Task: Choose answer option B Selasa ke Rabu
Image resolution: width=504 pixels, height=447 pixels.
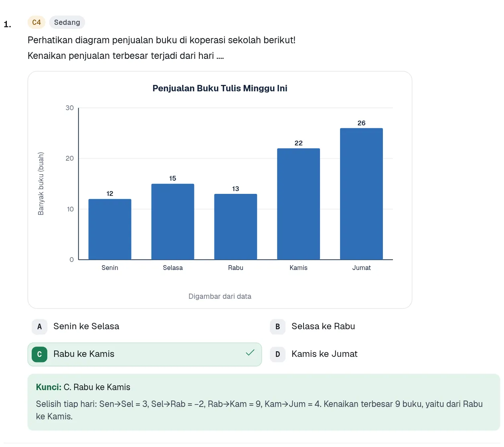Action: [383, 326]
